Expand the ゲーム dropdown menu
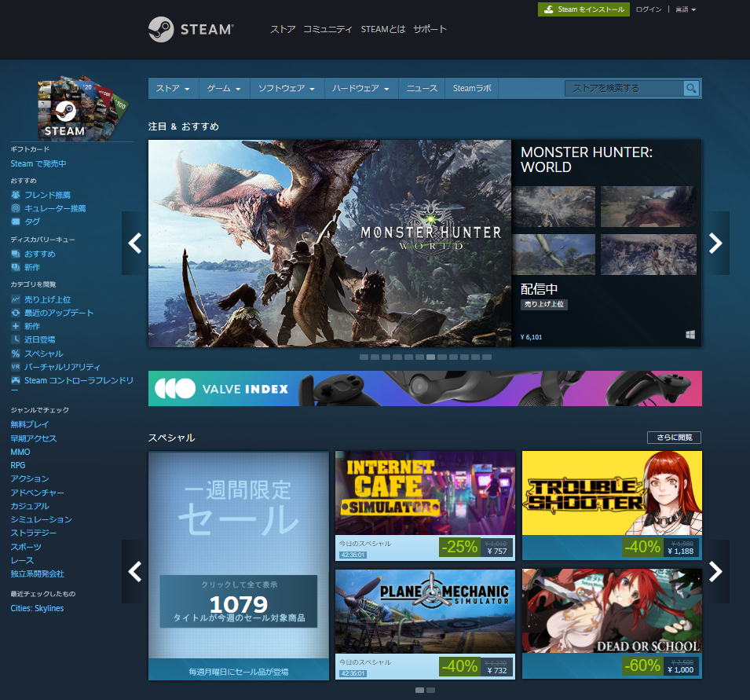This screenshot has width=750, height=700. pos(224,89)
